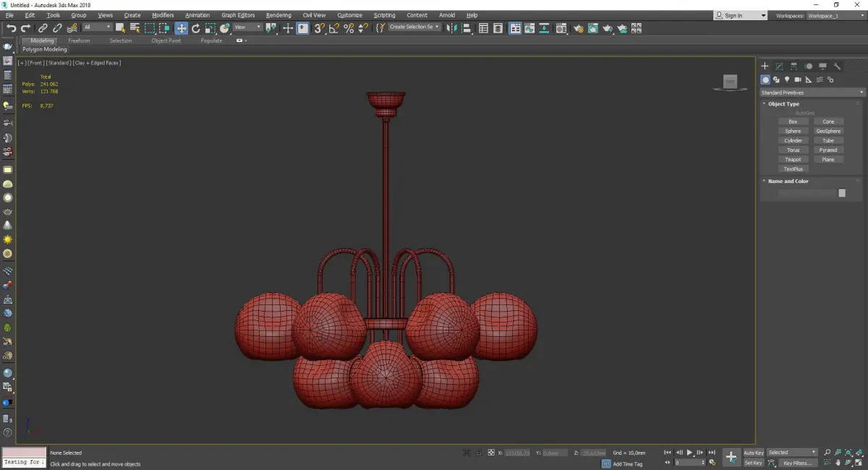Screen dimensions: 868x470
Task: Open the selection filter All dropdown
Action: click(97, 27)
